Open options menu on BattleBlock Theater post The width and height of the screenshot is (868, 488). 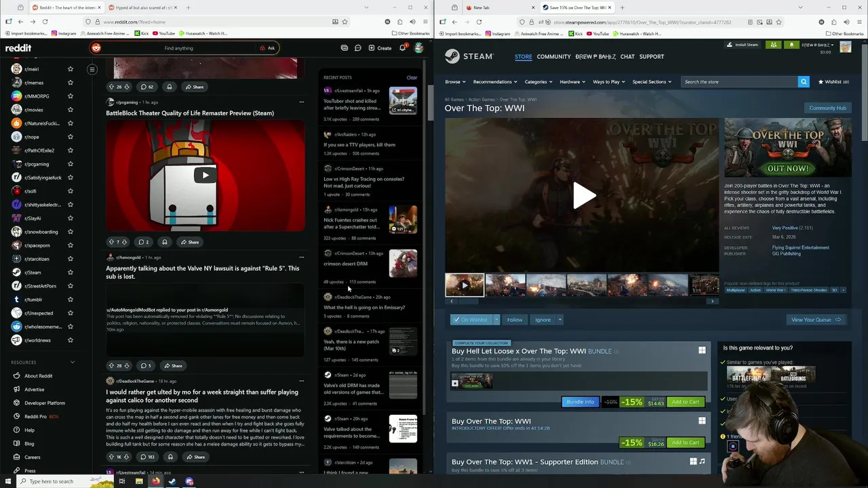pos(302,102)
